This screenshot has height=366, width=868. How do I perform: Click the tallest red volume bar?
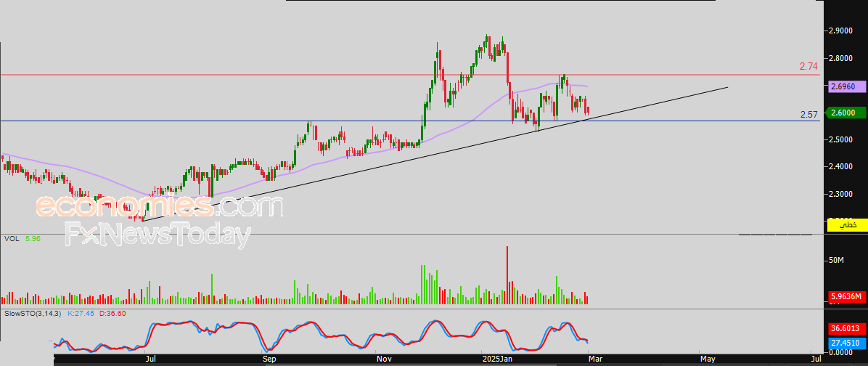[507, 274]
